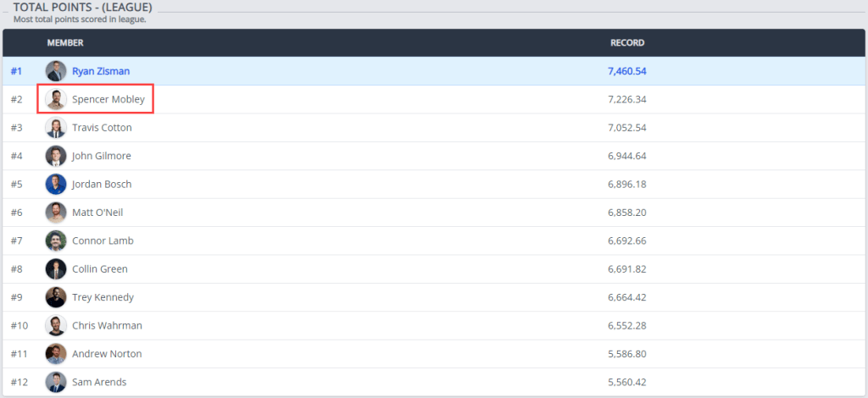Click John Gilmore's avatar picture
Screen dimensions: 868x398
(56, 156)
